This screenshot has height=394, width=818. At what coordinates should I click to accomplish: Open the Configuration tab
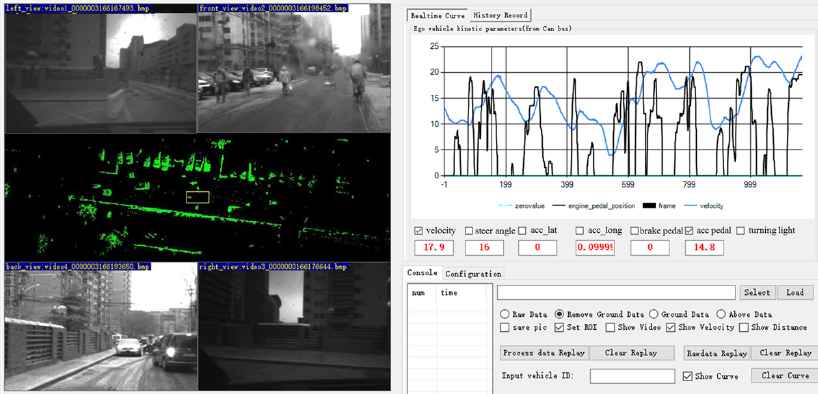point(473,273)
